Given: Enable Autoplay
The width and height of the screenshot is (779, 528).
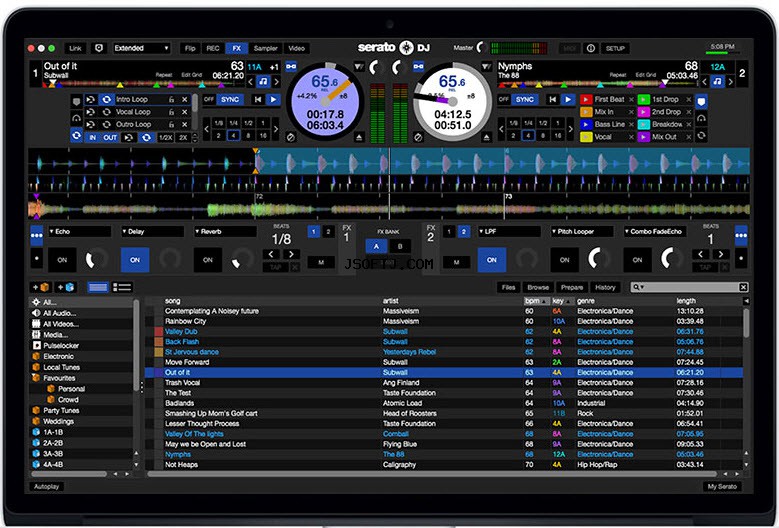Looking at the screenshot, I should click(46, 486).
